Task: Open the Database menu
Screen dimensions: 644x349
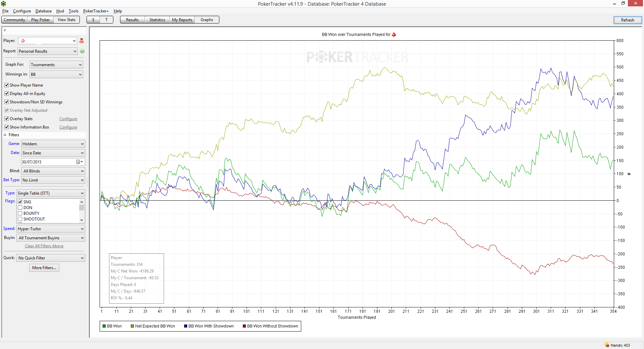Action: pos(44,11)
